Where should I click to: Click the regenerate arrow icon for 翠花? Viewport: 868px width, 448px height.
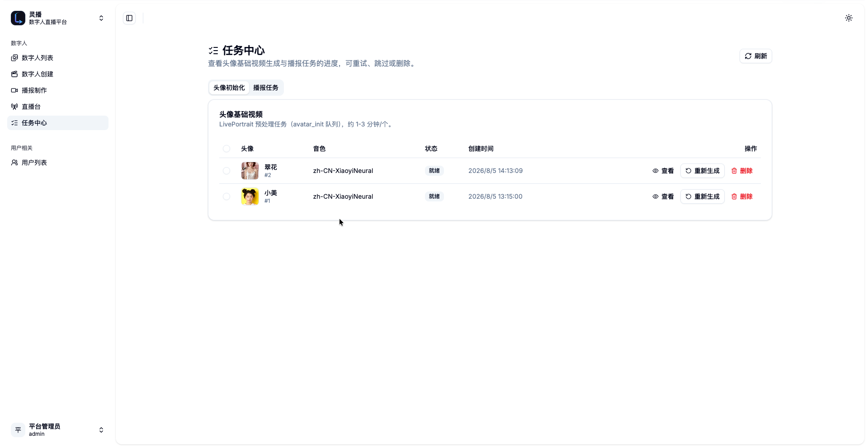pyautogui.click(x=689, y=171)
